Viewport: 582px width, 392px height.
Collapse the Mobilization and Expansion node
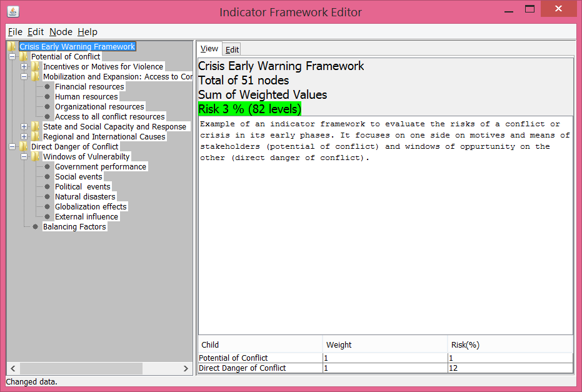coord(24,77)
